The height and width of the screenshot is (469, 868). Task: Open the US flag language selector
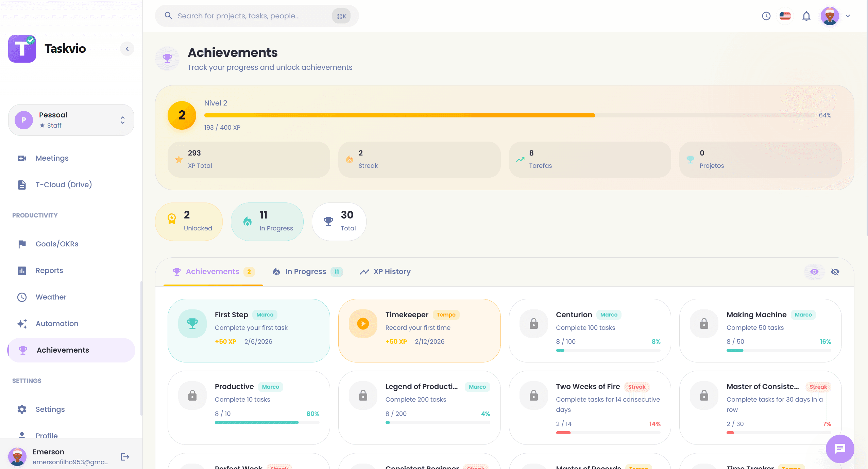tap(785, 16)
